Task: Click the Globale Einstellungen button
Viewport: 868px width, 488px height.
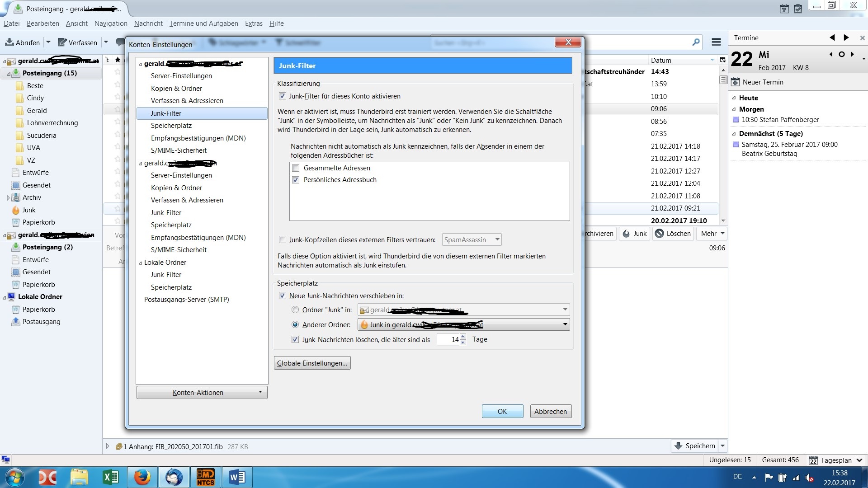Action: click(312, 363)
